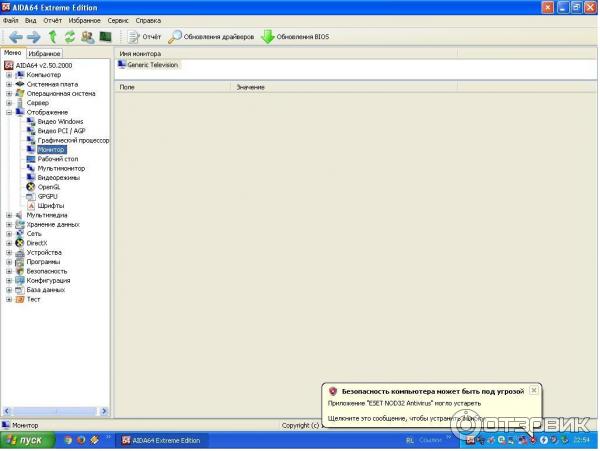Select Видео PCI / AGP item
Image resolution: width=600 pixels, height=451 pixels.
pos(61,131)
